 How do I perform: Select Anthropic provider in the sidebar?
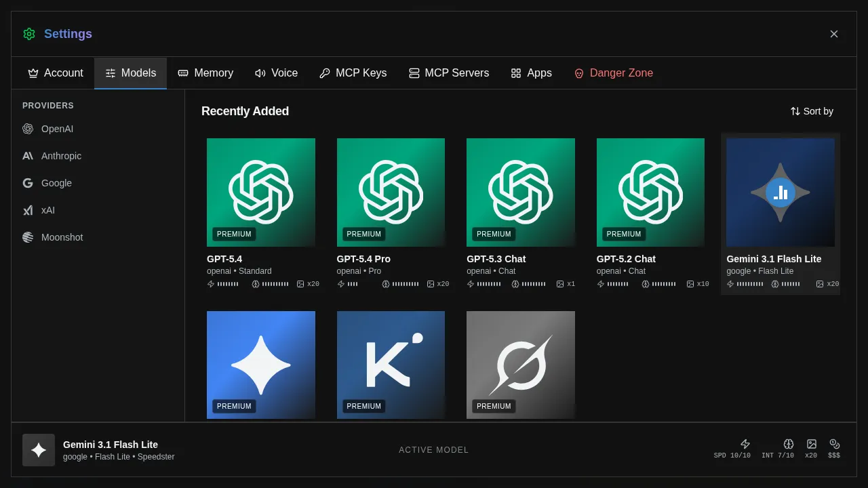(61, 156)
